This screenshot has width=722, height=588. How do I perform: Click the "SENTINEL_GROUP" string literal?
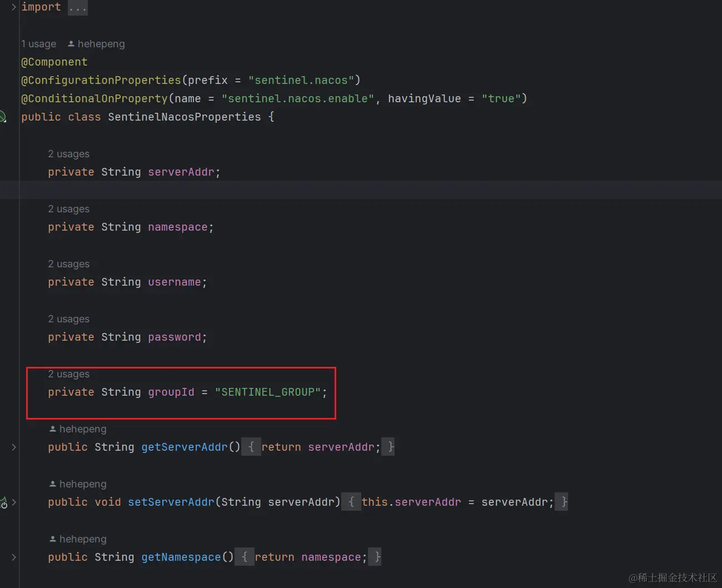(x=268, y=392)
